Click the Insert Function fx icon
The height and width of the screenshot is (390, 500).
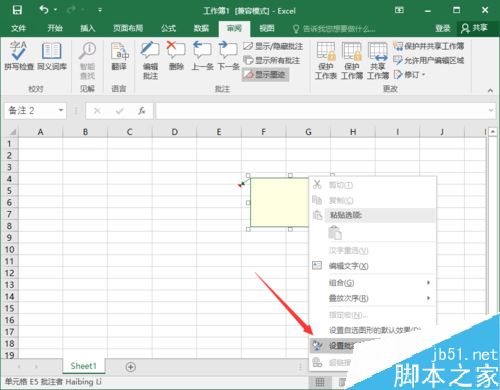(x=142, y=111)
